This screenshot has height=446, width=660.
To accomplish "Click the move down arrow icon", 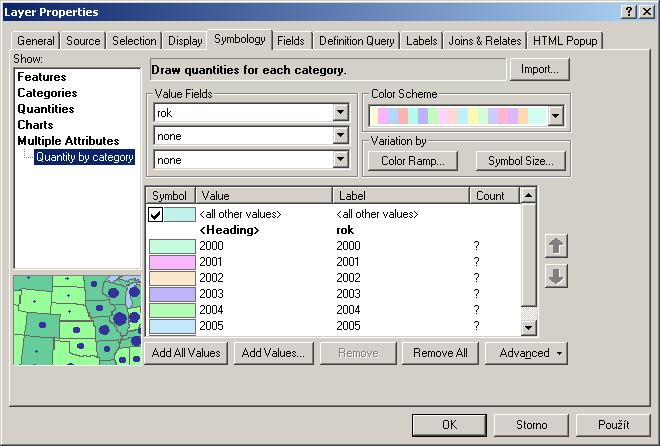I will click(x=556, y=276).
